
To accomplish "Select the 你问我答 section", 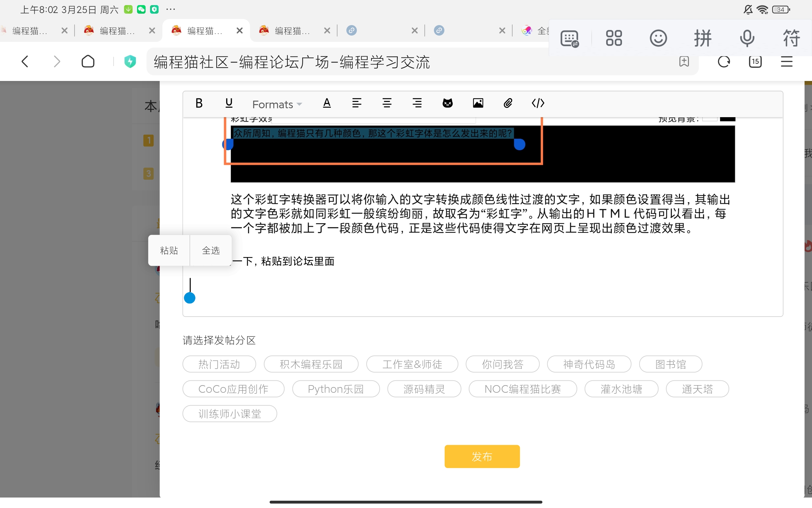I will point(503,364).
